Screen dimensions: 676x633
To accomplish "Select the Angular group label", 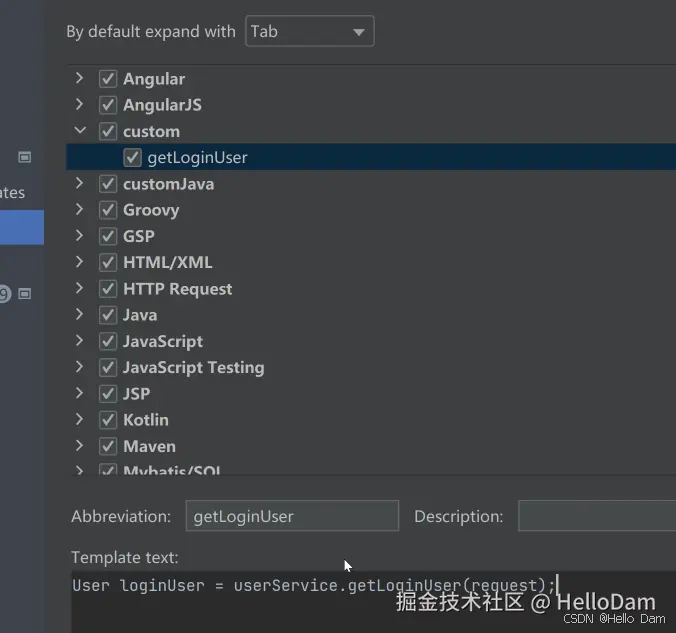I will 154,79.
